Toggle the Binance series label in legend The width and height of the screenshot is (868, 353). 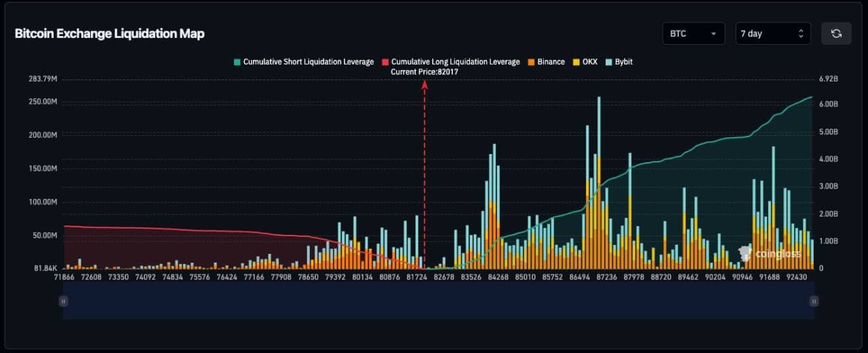(x=551, y=62)
